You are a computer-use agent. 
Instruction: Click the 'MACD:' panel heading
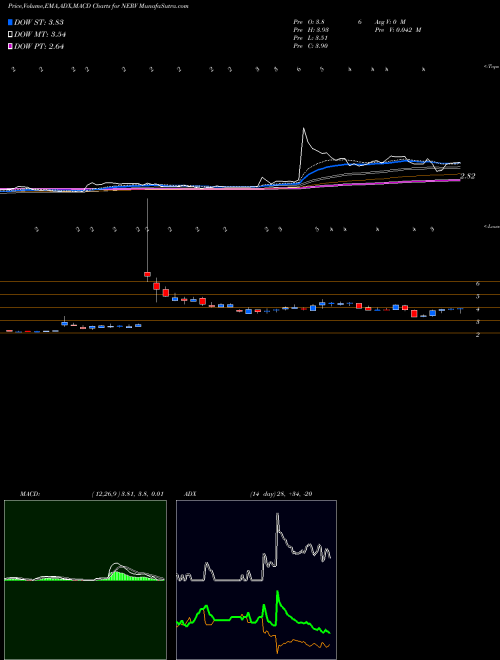(30, 494)
